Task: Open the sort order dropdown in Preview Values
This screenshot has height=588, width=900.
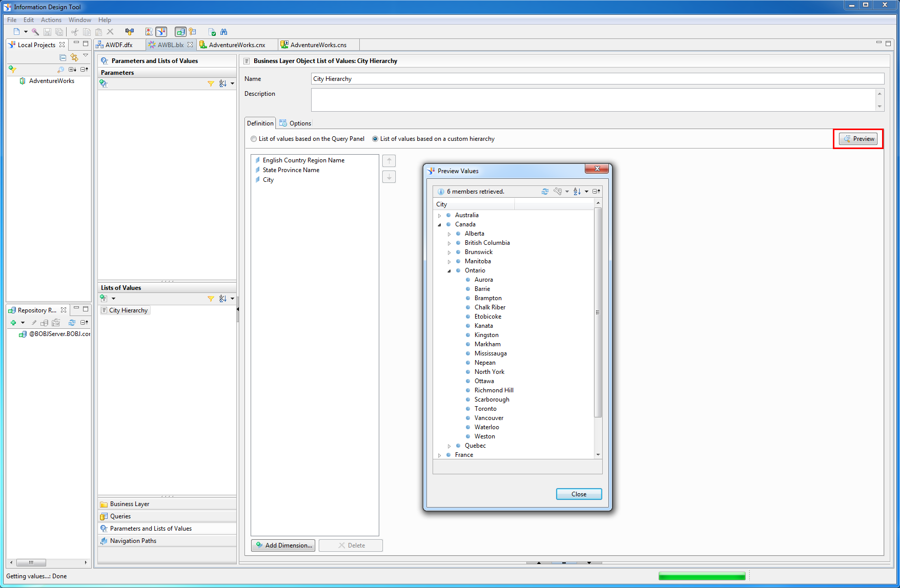Action: point(587,192)
